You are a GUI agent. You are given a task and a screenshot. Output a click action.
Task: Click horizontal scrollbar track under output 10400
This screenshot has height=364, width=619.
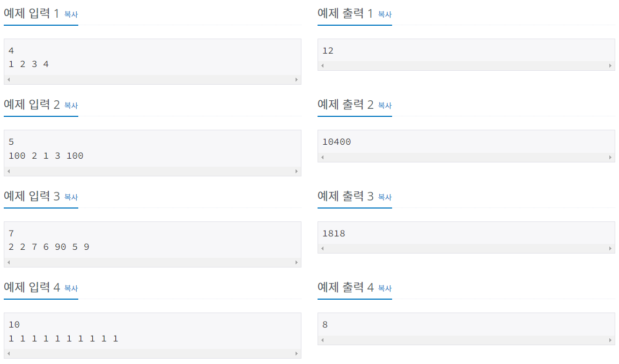[466, 158]
